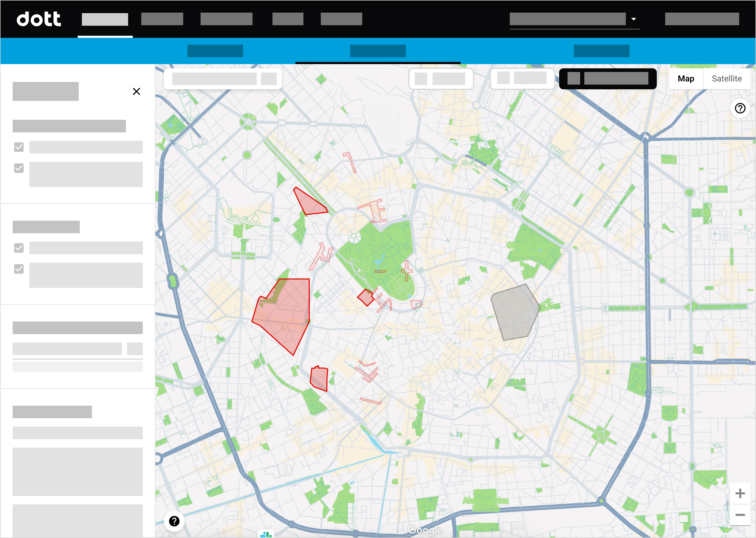Switch to the underlined center tab
The height and width of the screenshot is (538, 756).
coord(378,50)
